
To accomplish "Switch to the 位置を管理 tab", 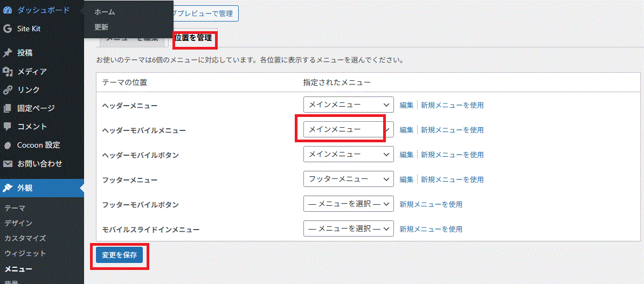I will click(x=193, y=38).
